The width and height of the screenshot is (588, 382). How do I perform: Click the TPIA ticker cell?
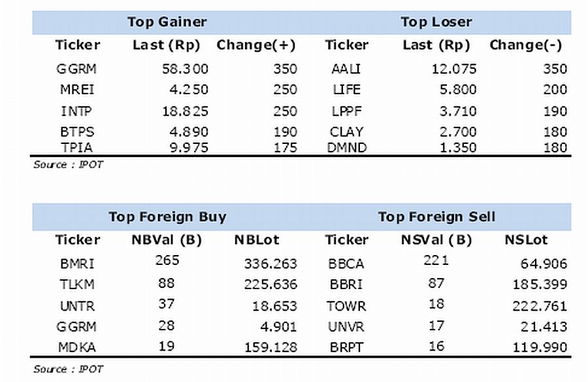(x=77, y=148)
